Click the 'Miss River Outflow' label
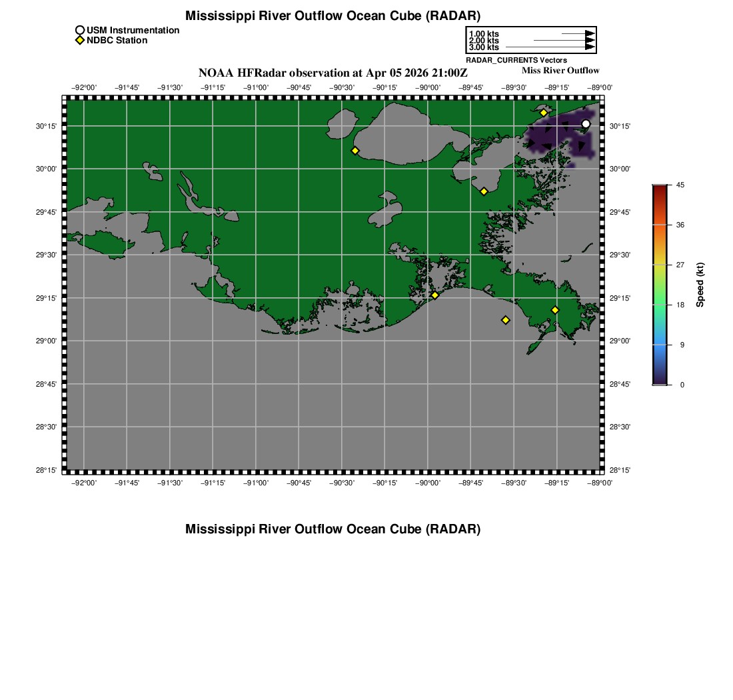The width and height of the screenshot is (733, 700). pos(560,71)
